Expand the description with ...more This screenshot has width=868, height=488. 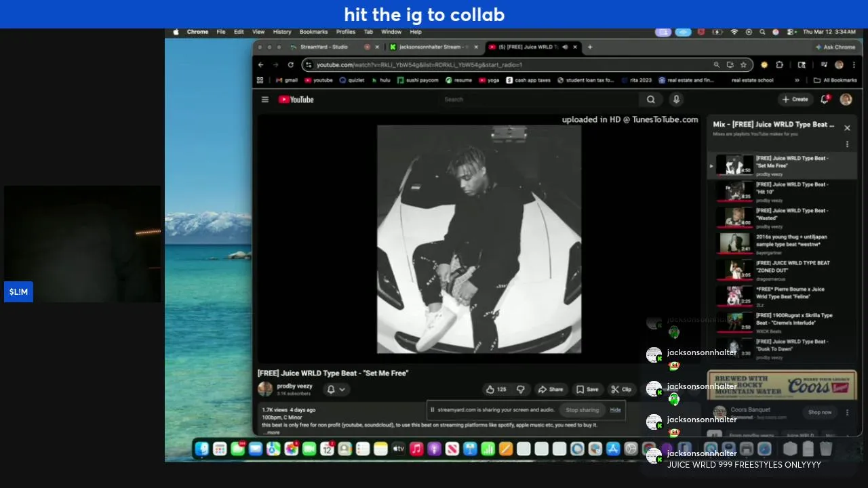click(x=271, y=432)
